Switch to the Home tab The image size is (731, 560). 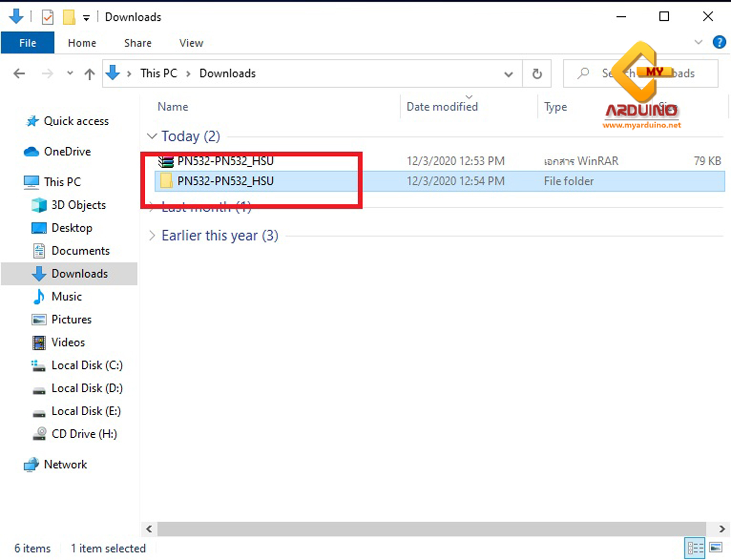click(81, 43)
